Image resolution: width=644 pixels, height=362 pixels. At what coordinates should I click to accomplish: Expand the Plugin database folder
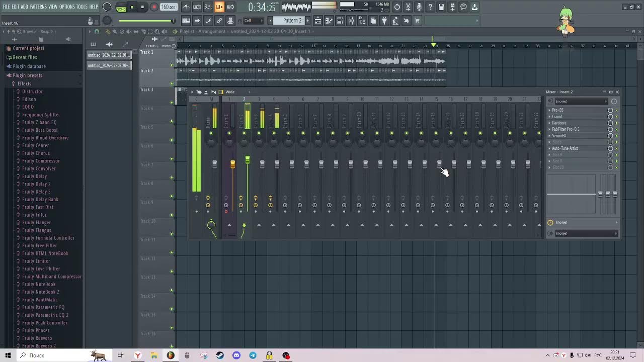pos(29,66)
